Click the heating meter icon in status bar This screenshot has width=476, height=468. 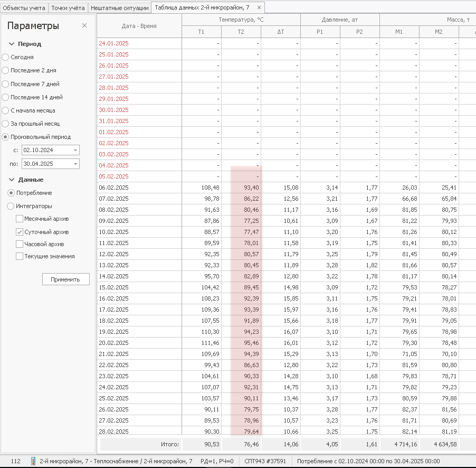tap(33, 461)
